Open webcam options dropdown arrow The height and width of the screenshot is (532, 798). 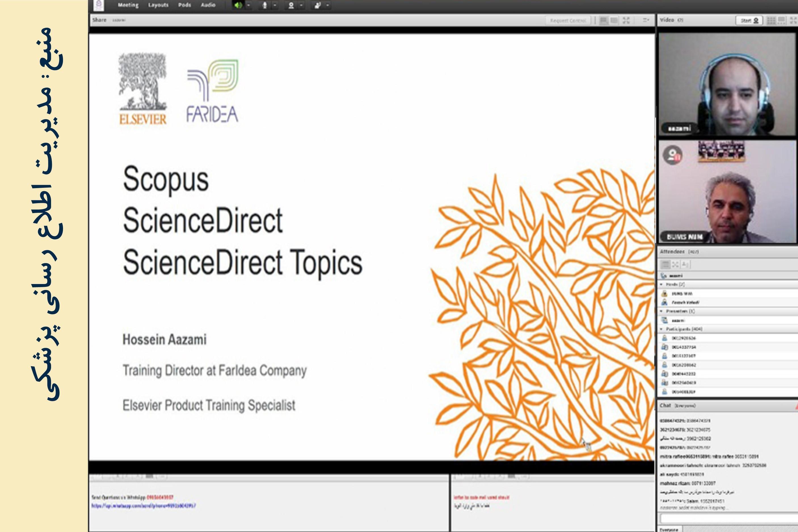(x=301, y=5)
